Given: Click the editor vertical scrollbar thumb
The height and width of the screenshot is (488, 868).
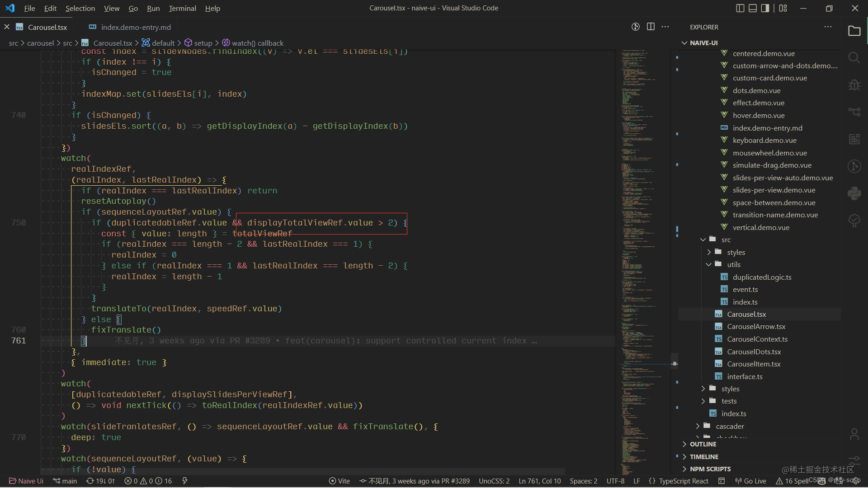Looking at the screenshot, I should coord(674,361).
